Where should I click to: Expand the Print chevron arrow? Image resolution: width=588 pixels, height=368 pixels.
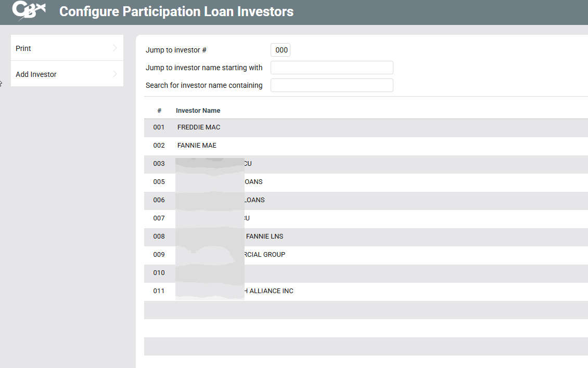[114, 48]
